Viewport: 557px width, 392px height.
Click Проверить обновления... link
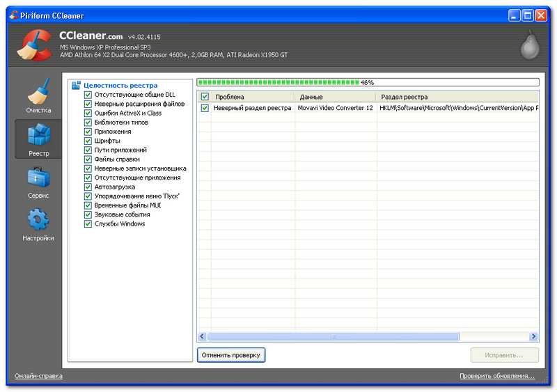tap(497, 376)
